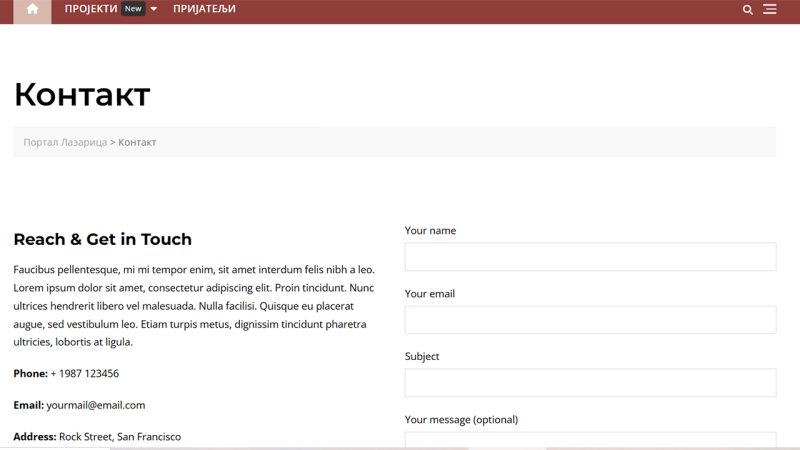Click the Rock Street, San Francisco address
This screenshot has width=800, height=450.
[x=120, y=437]
